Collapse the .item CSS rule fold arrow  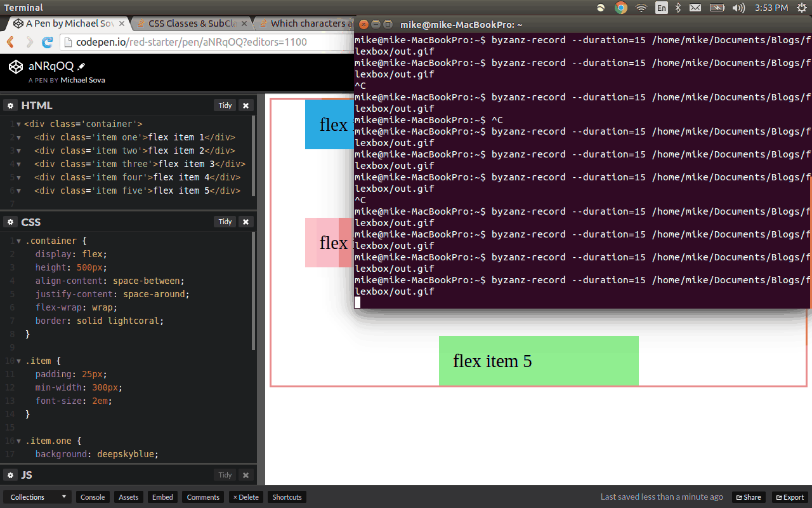[18, 361]
